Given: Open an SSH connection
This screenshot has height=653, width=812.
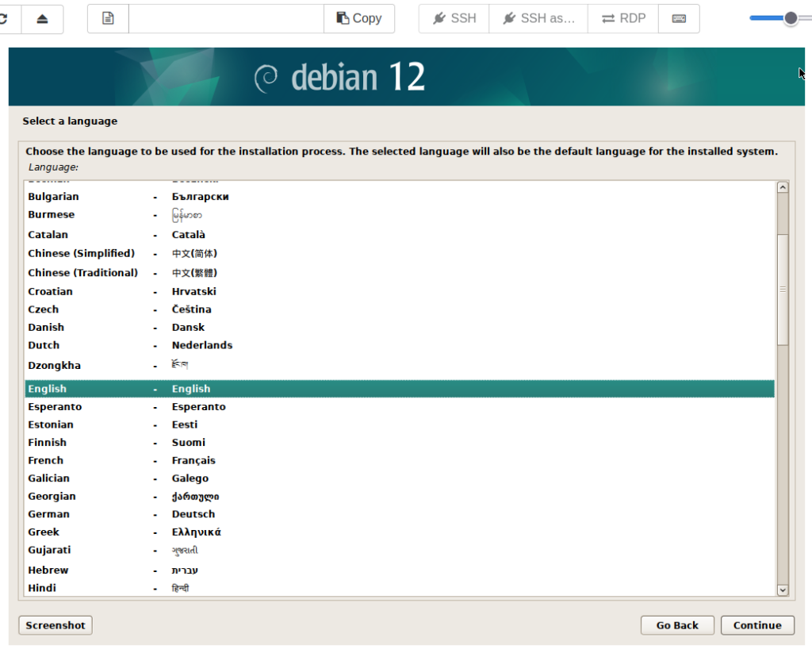Looking at the screenshot, I should pyautogui.click(x=454, y=18).
